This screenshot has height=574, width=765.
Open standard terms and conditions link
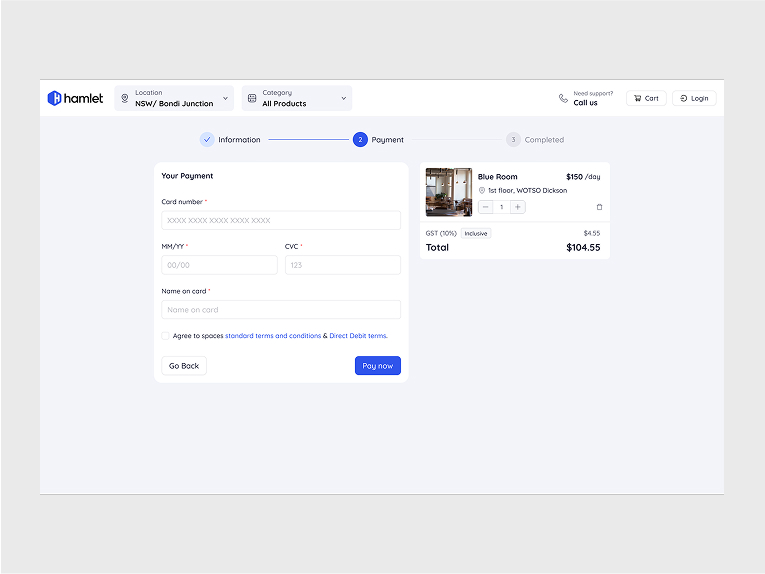273,336
